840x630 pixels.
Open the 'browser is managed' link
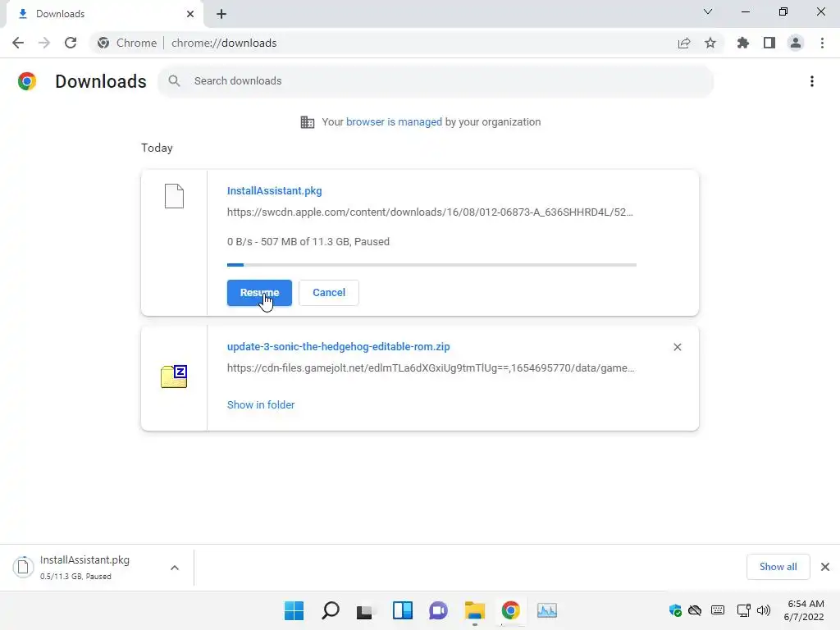pos(394,122)
